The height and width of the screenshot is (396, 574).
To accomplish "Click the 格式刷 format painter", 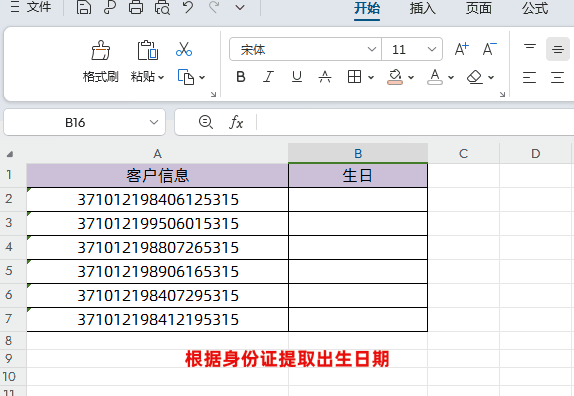I will 101,61.
